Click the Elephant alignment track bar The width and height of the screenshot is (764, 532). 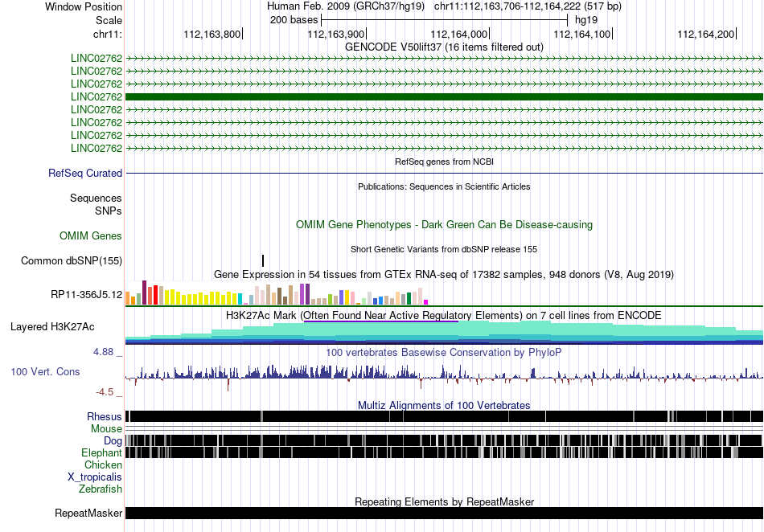[445, 452]
